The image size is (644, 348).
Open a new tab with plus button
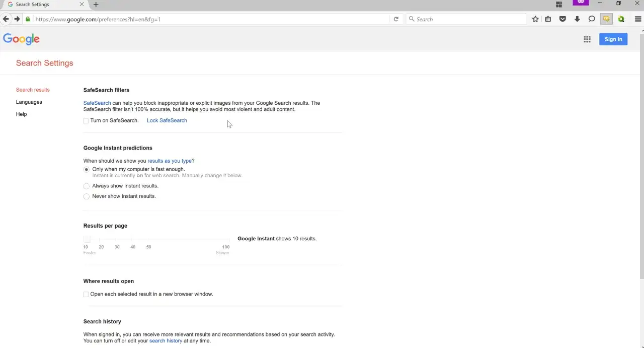96,5
